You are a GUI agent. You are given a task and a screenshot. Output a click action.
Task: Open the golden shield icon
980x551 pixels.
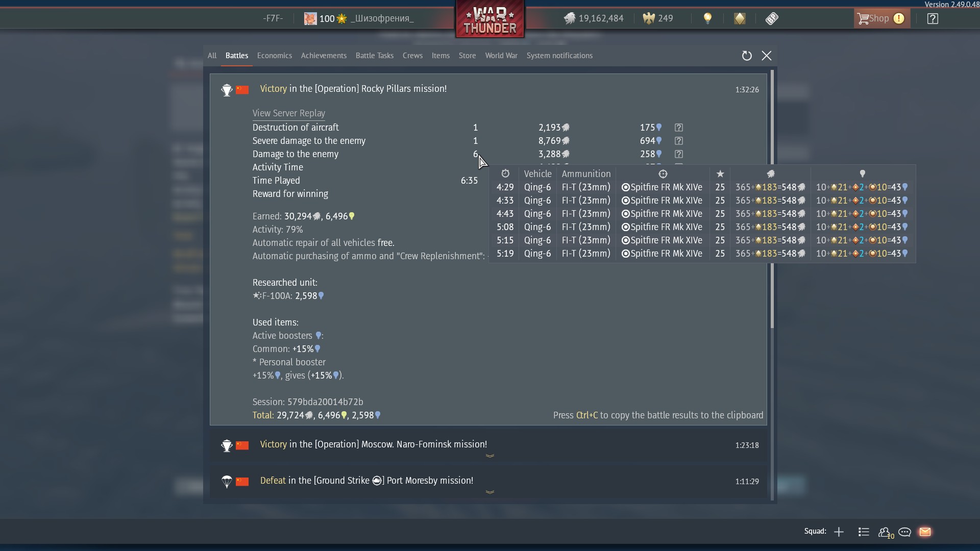point(740,18)
